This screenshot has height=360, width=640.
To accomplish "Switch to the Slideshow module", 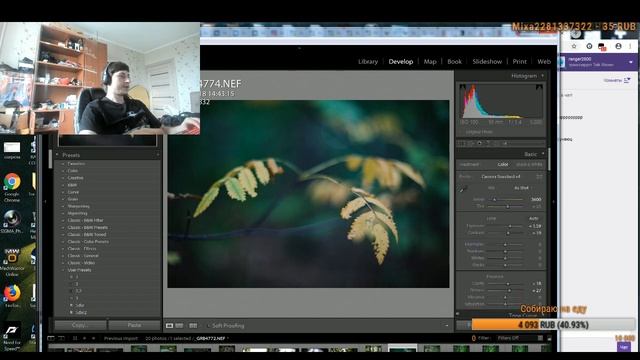I will tap(487, 61).
